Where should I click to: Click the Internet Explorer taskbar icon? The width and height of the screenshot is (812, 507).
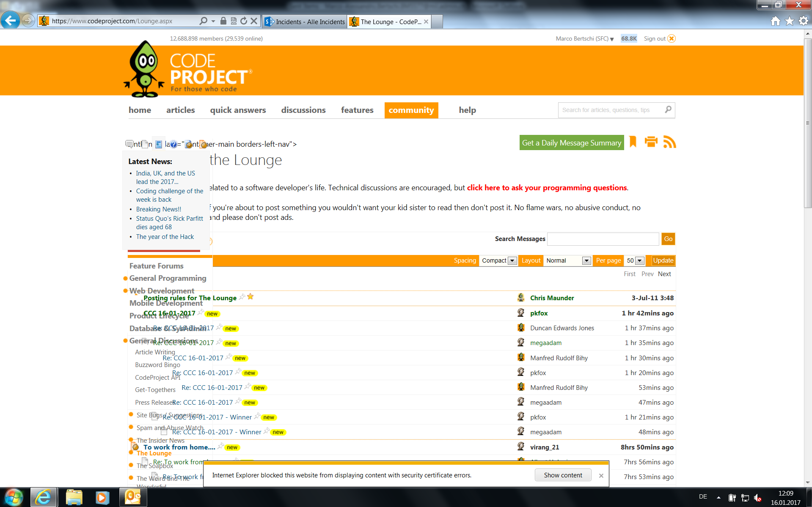tap(43, 497)
